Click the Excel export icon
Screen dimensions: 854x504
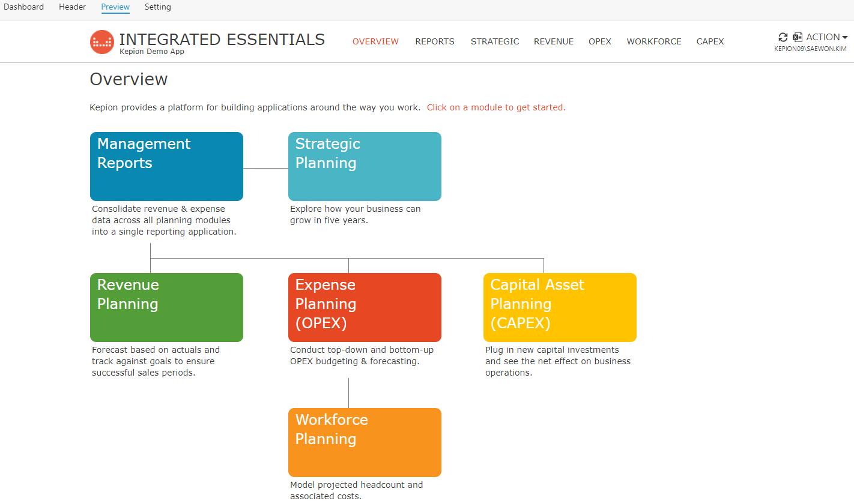798,37
